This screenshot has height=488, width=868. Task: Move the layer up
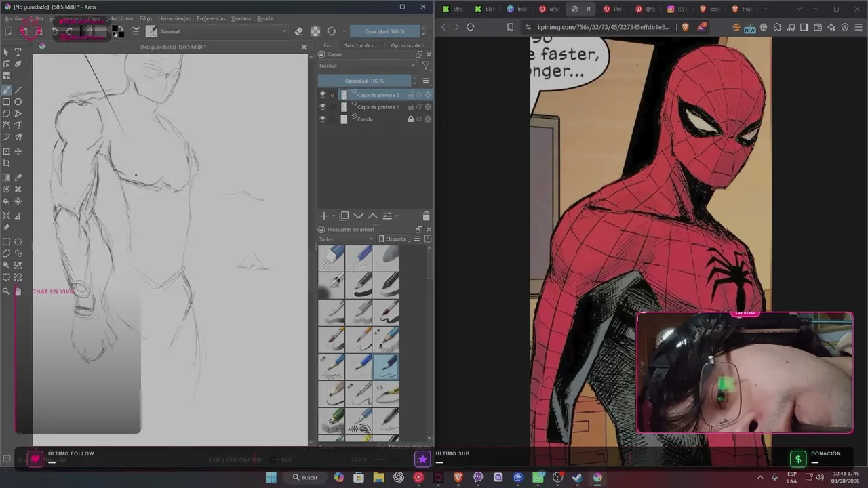click(373, 216)
